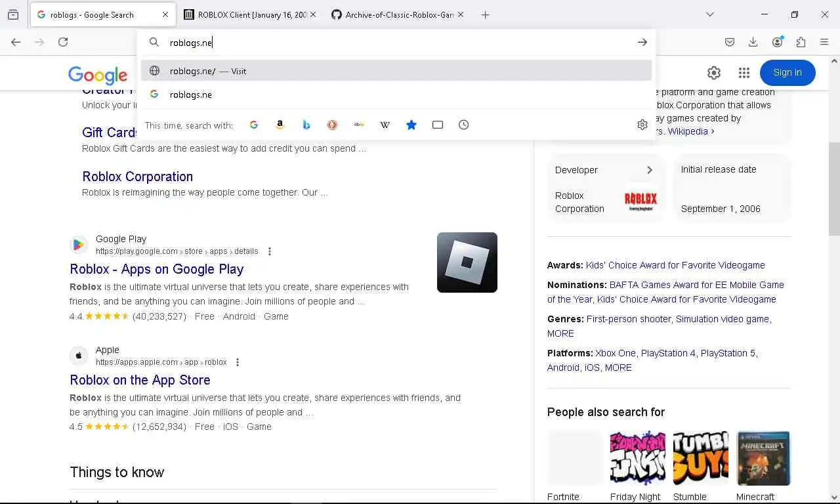Open the Downloads panel
This screenshot has width=840, height=504.
[753, 42]
